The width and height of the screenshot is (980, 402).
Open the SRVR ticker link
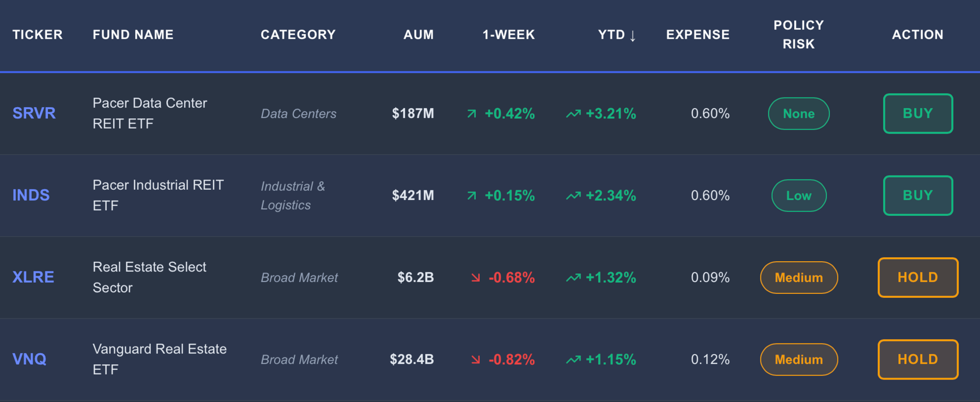[x=34, y=113]
